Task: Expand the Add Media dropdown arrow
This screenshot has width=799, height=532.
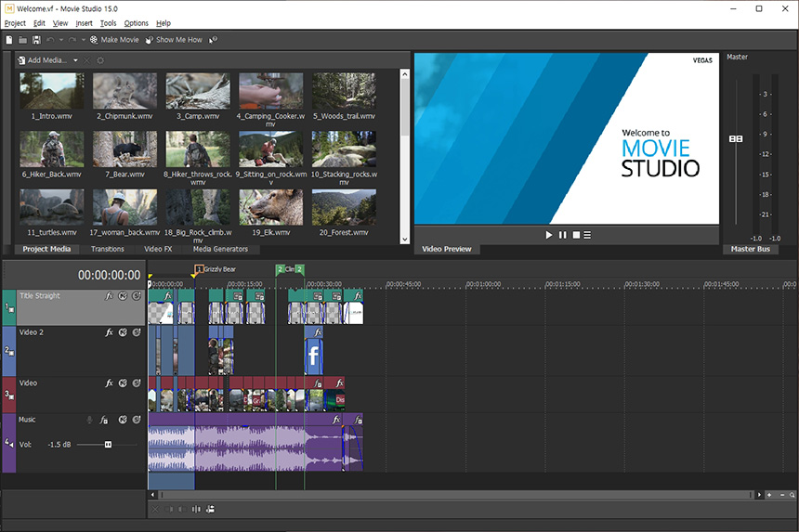Action: pyautogui.click(x=76, y=60)
